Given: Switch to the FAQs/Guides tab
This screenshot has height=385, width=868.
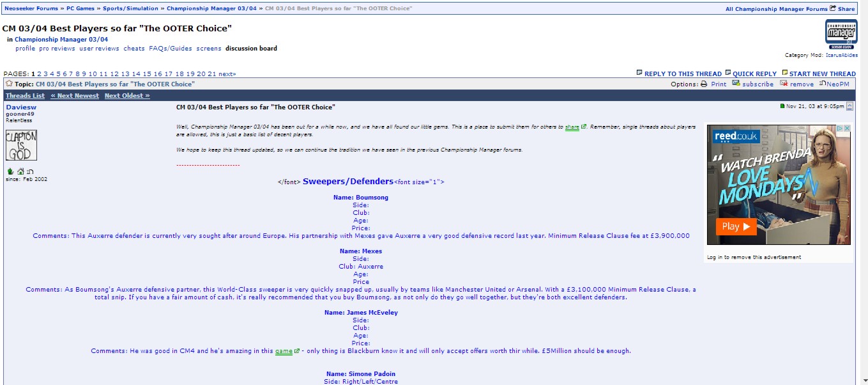Looking at the screenshot, I should point(171,49).
